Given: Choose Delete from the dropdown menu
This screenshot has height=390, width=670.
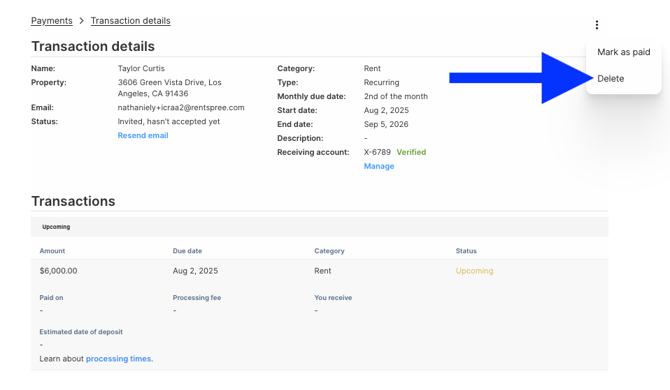Looking at the screenshot, I should [x=611, y=79].
